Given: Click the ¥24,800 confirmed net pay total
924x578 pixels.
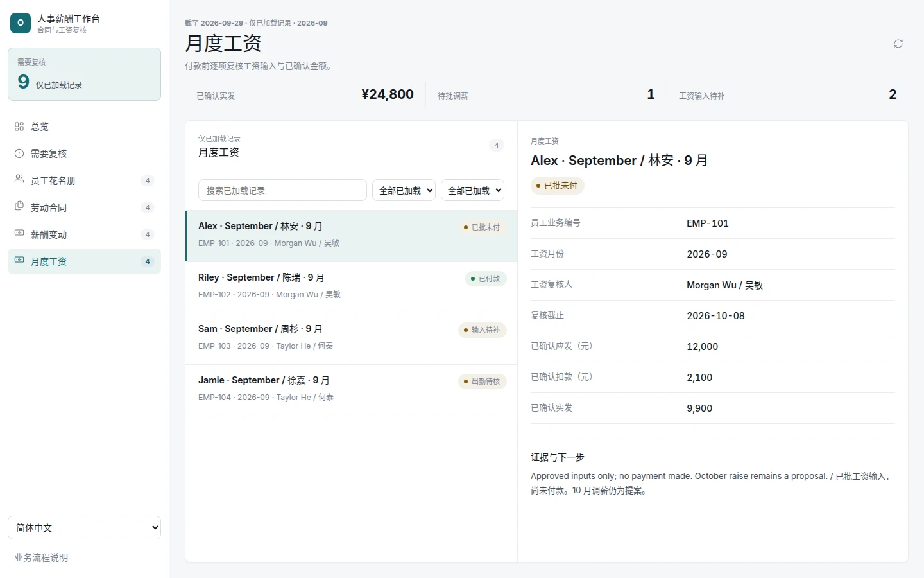Looking at the screenshot, I should point(388,94).
